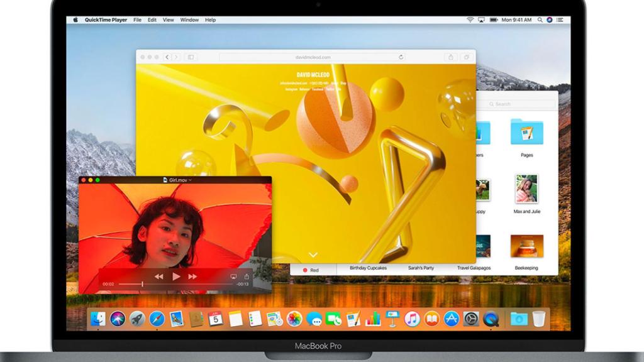Click the Safari share icon in the toolbar
Screen dimensions: 644x362
[x=450, y=56]
